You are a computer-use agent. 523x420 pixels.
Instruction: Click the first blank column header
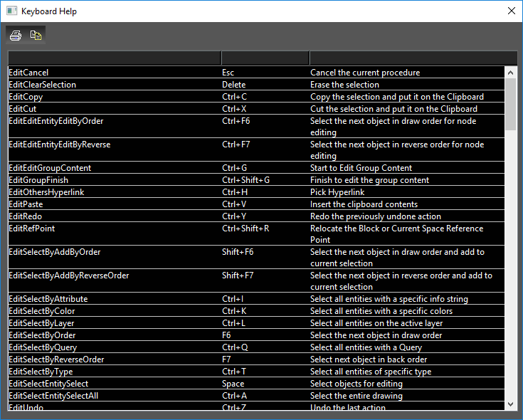115,58
